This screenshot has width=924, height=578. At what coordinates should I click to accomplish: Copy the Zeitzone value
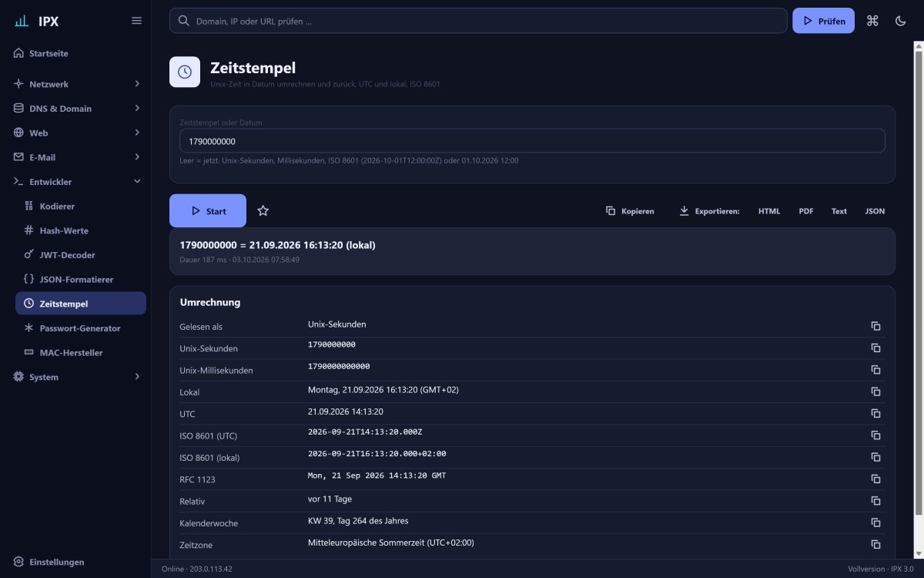tap(875, 544)
